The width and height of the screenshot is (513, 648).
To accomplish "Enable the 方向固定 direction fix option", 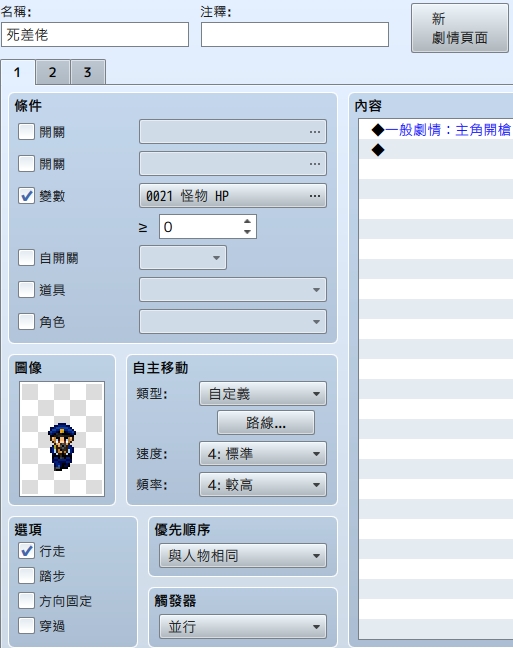I will tap(26, 601).
